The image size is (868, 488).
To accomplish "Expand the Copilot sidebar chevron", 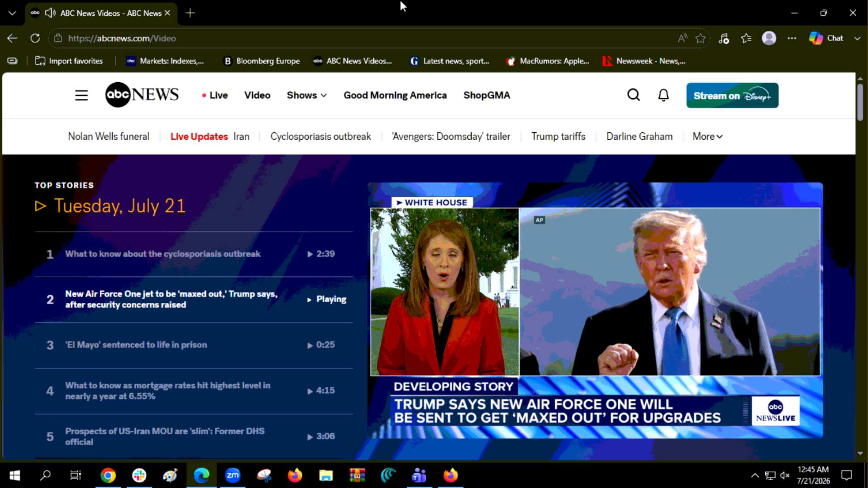I will [857, 38].
